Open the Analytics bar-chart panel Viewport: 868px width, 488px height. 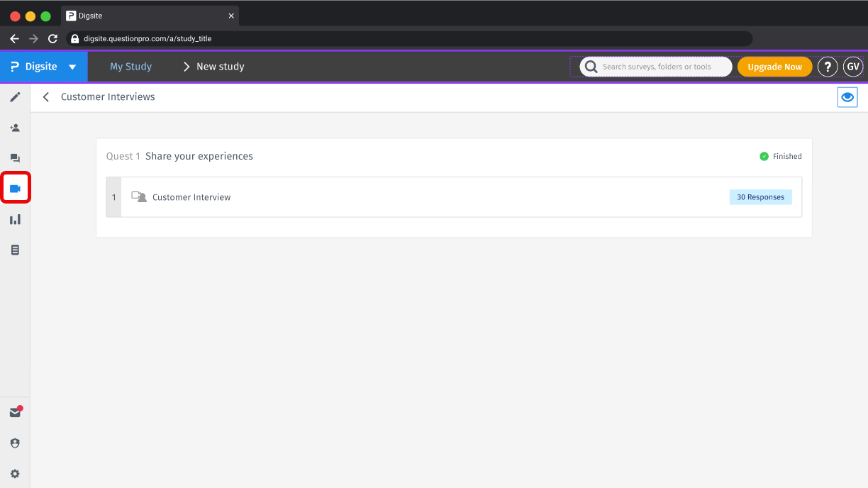click(x=15, y=219)
